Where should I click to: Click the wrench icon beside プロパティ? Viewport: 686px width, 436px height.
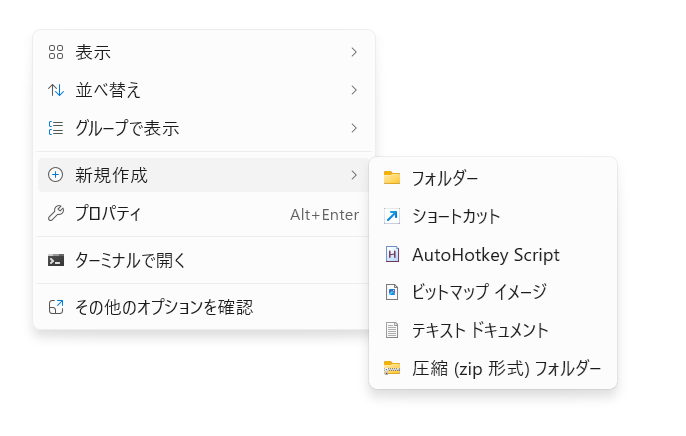pos(56,213)
